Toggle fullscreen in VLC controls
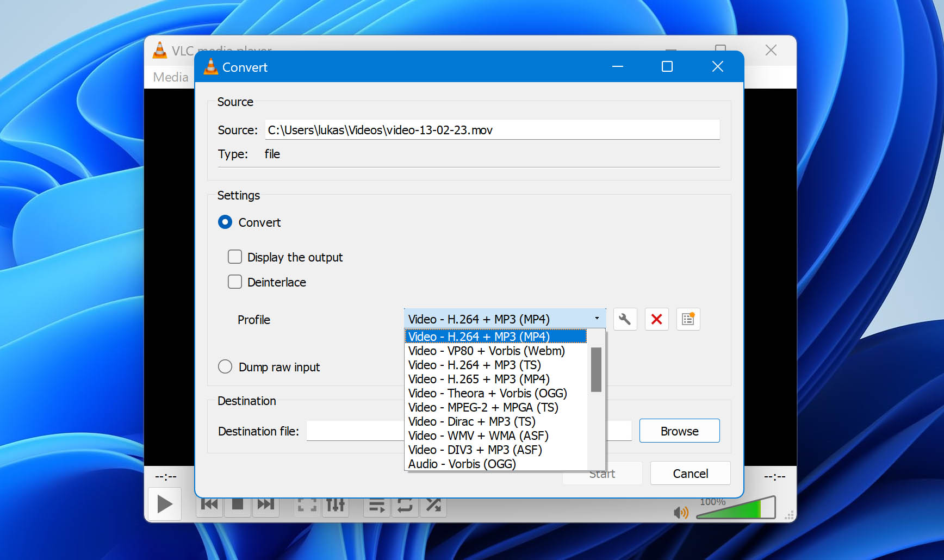944x560 pixels. [307, 505]
